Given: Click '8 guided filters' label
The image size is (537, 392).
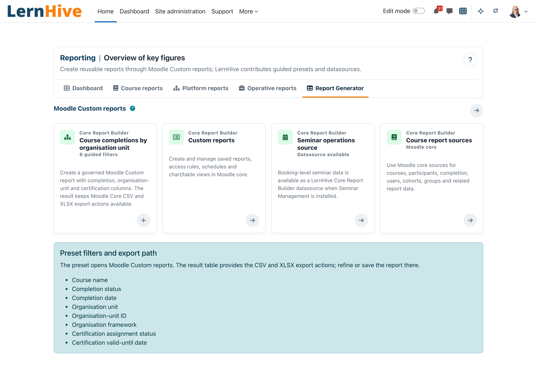Looking at the screenshot, I should [x=98, y=154].
